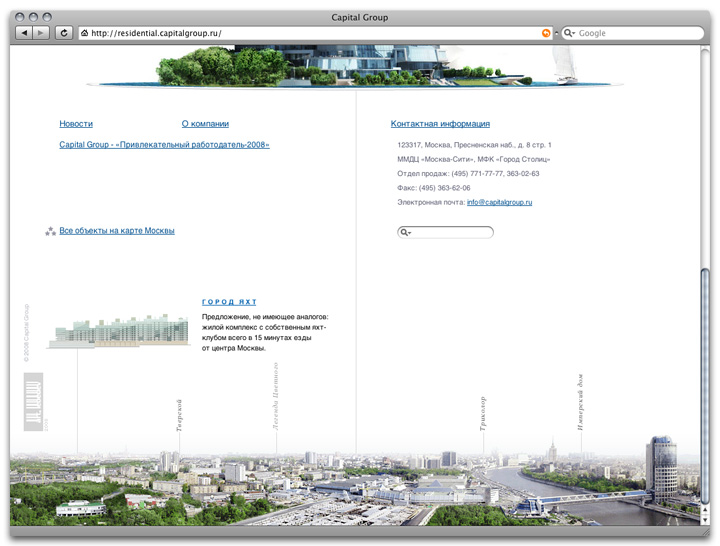720x546 pixels.
Task: Click the browser Back arrow button
Action: click(x=23, y=33)
